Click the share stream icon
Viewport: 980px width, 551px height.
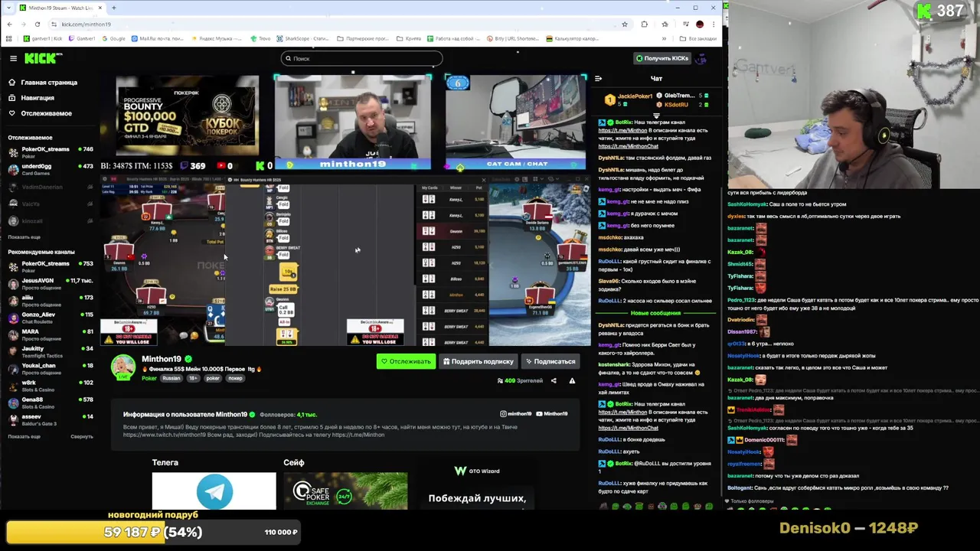click(x=554, y=380)
